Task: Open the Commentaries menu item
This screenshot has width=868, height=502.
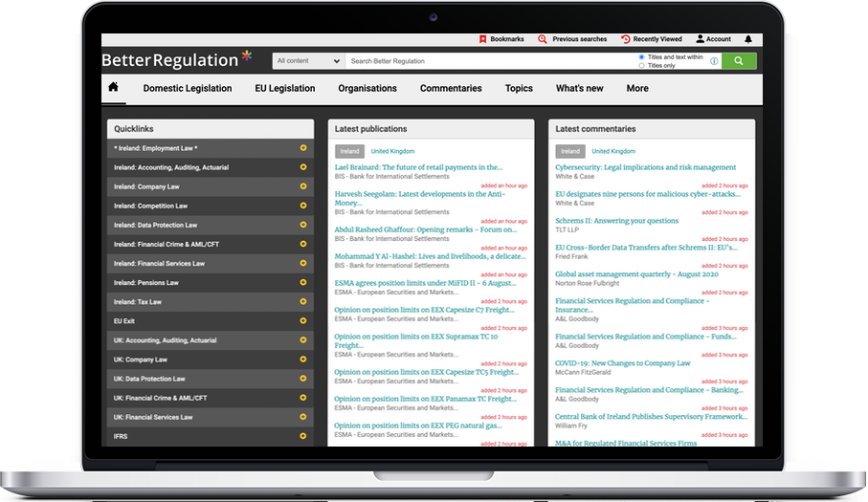Action: click(451, 89)
